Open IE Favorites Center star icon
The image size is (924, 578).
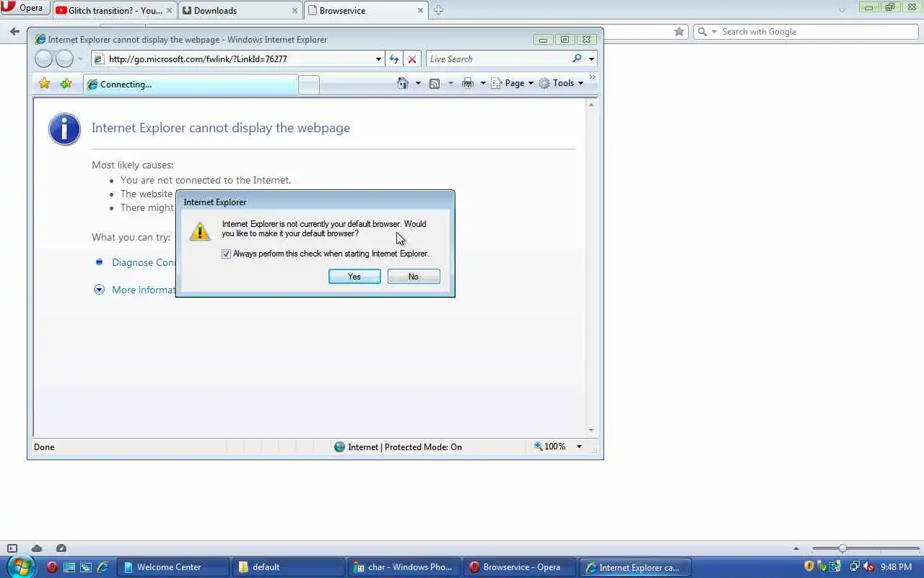[45, 84]
